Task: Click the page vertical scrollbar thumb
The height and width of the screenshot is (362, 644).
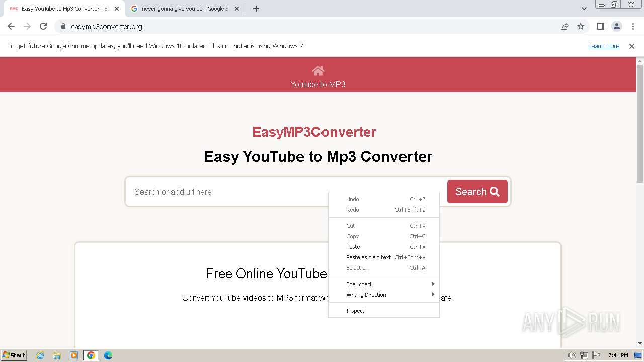Action: (640, 123)
